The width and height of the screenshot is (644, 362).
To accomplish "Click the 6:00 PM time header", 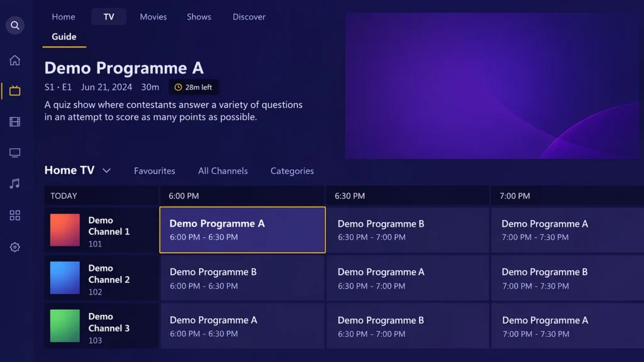I will (242, 196).
